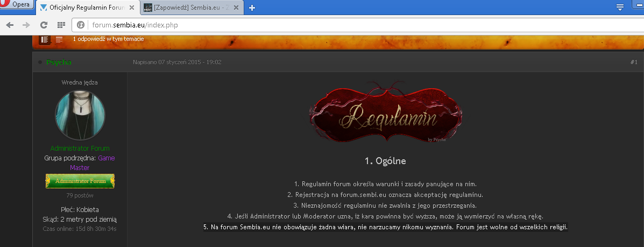Open a new tab with the plus icon
This screenshot has height=247, width=644.
click(x=252, y=8)
